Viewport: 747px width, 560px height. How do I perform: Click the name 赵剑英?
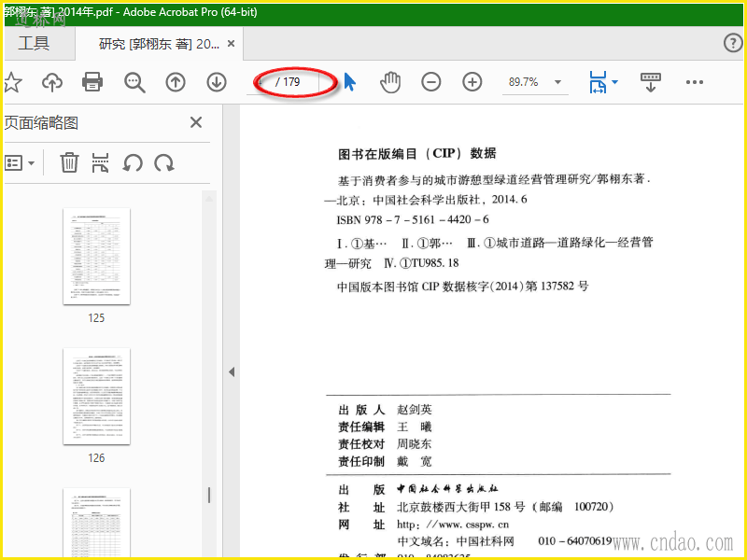[x=415, y=410]
